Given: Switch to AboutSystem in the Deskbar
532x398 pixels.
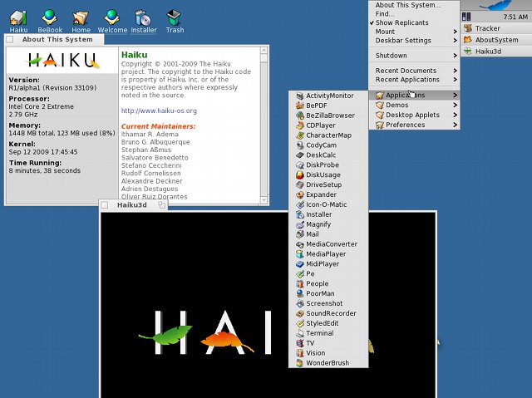Looking at the screenshot, I should 496,40.
